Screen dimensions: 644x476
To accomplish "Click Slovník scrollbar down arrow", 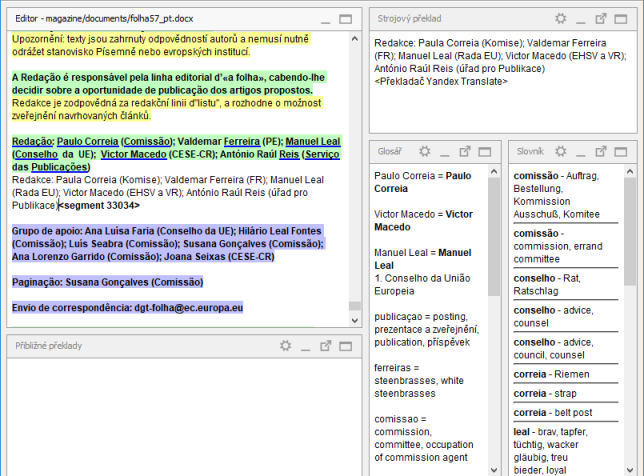I will (630, 470).
